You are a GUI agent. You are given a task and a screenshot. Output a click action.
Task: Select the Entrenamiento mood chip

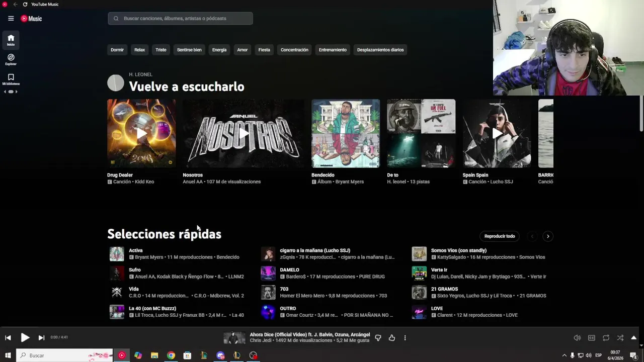coord(333,50)
